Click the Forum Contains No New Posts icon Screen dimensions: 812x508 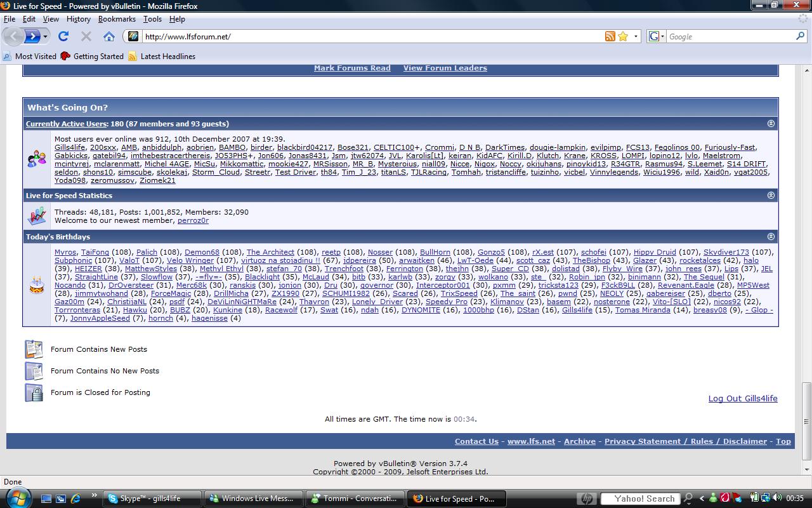[x=34, y=371]
